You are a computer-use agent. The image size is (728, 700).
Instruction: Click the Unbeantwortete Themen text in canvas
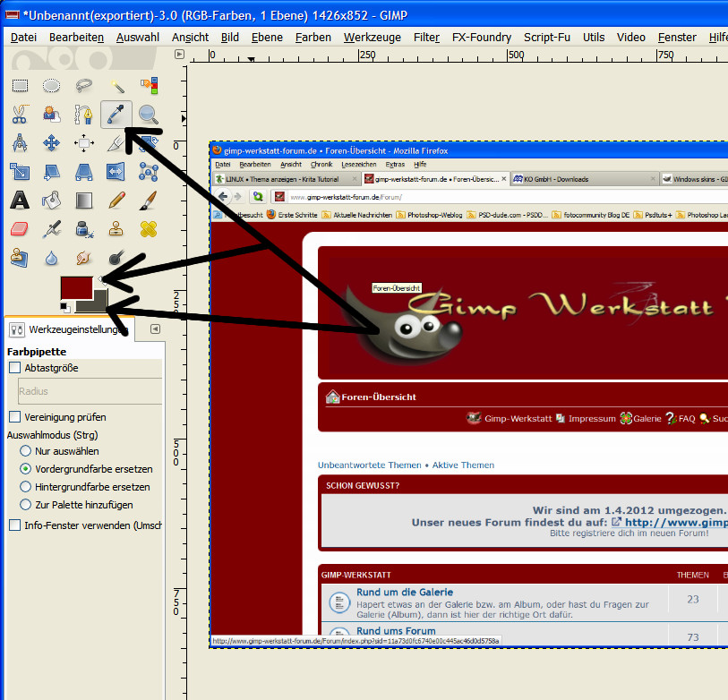tap(370, 465)
